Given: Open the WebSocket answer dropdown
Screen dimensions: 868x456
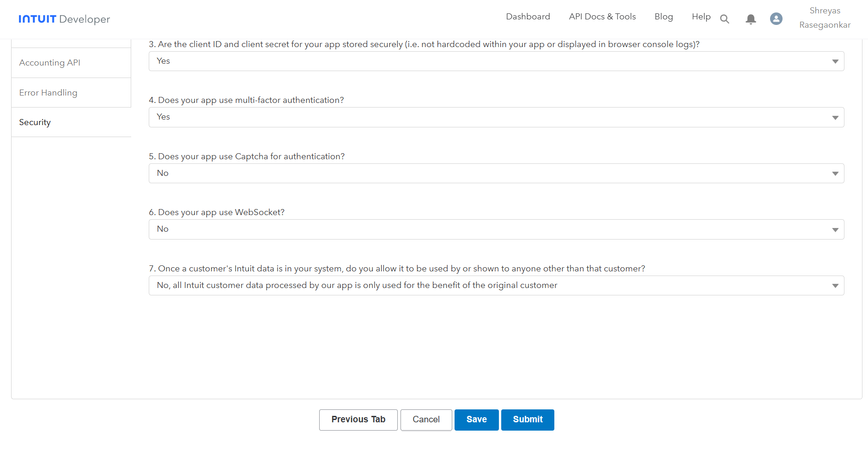Looking at the screenshot, I should tap(496, 229).
